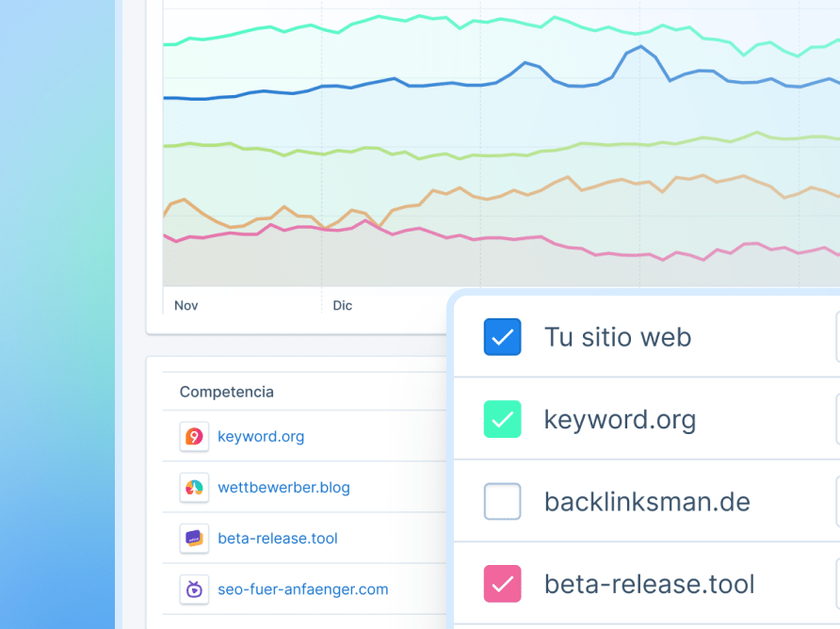Uncheck the blue 'Tu sitio web' checkbox
840x629 pixels.
point(502,337)
